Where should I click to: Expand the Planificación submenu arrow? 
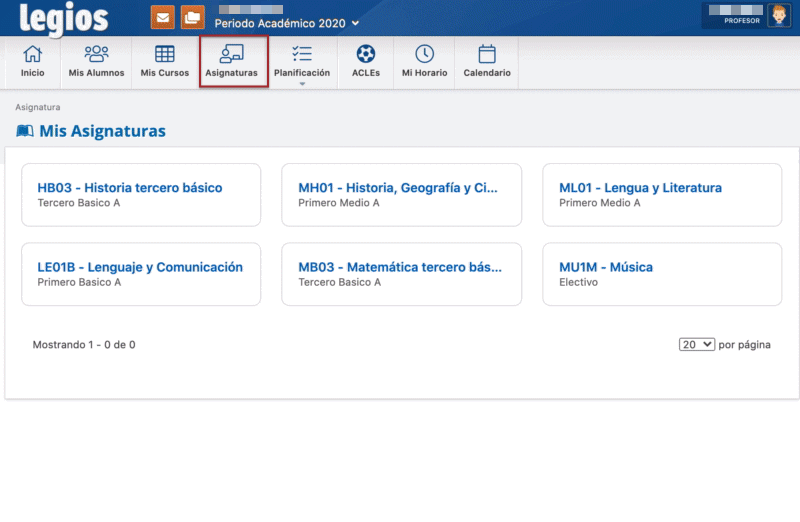pos(302,84)
